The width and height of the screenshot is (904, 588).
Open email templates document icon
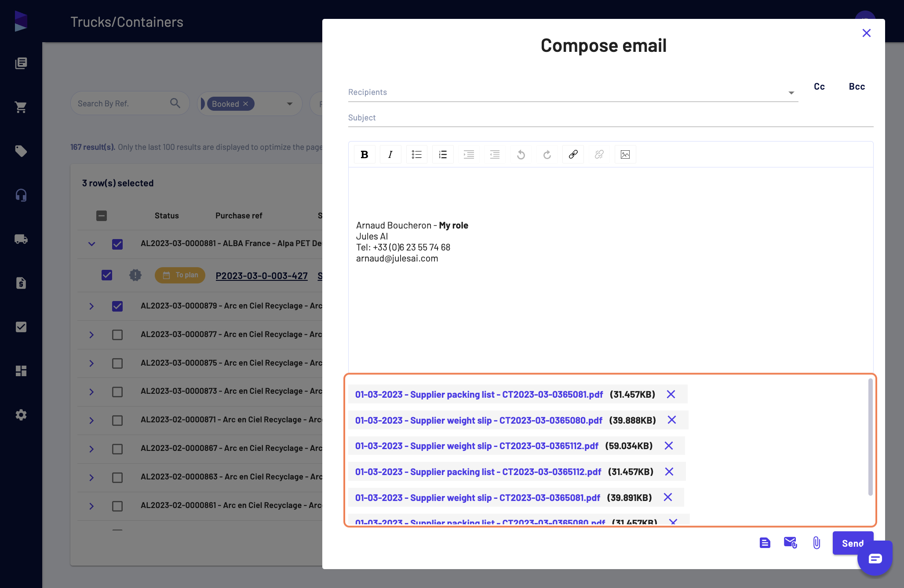[765, 543]
